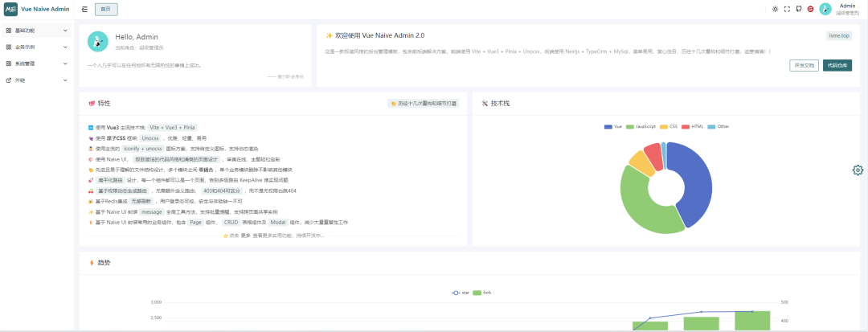Click the Hello, Admin greeting text
Screen dimensions: 868x332
[x=136, y=37]
